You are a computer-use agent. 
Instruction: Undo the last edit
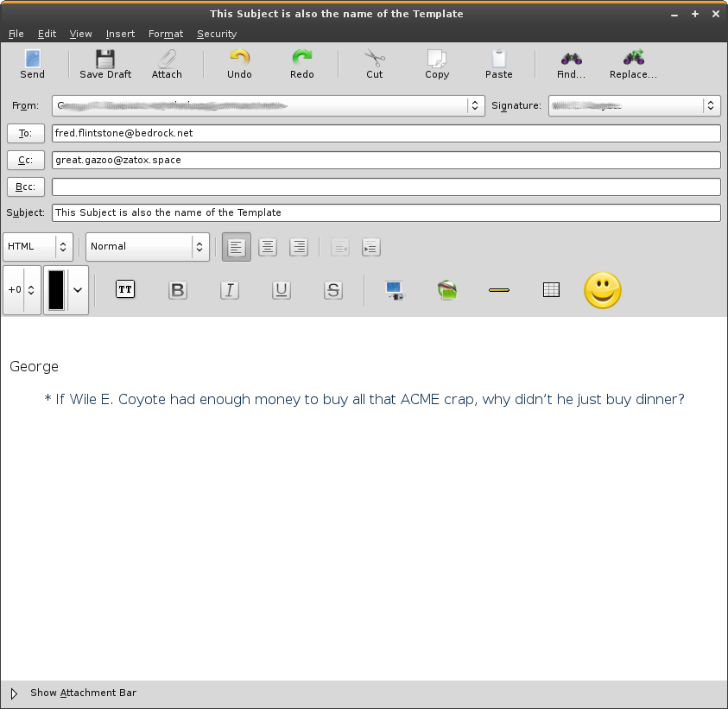[239, 64]
